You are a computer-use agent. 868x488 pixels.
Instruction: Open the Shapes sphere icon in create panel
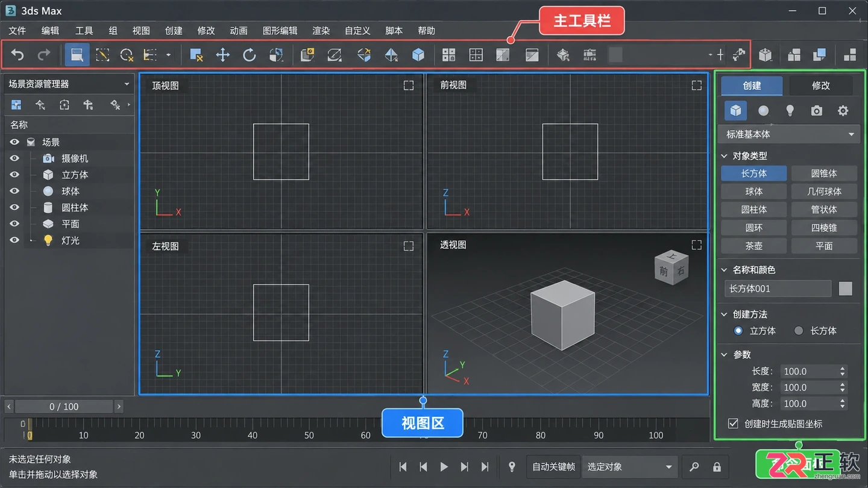[763, 111]
